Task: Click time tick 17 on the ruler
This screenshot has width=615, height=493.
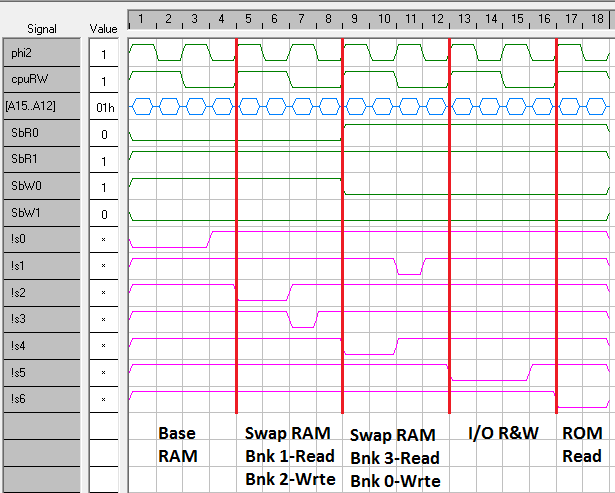Action: [570, 19]
